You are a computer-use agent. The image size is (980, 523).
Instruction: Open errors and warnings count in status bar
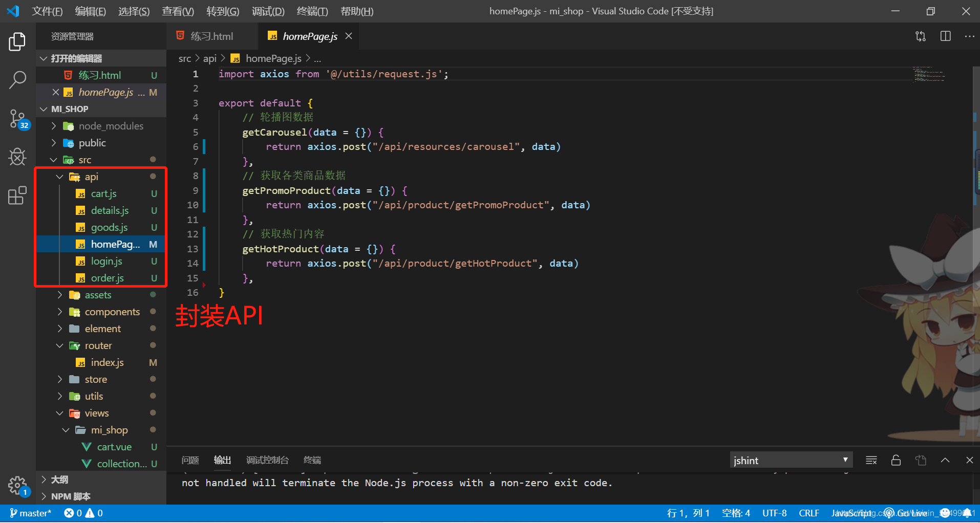pos(83,513)
